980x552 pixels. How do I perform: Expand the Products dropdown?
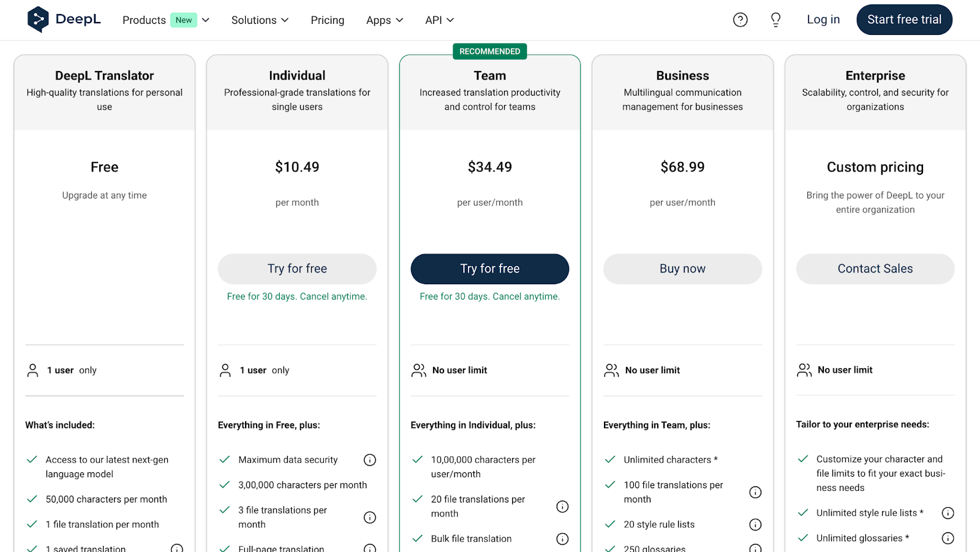pyautogui.click(x=206, y=20)
